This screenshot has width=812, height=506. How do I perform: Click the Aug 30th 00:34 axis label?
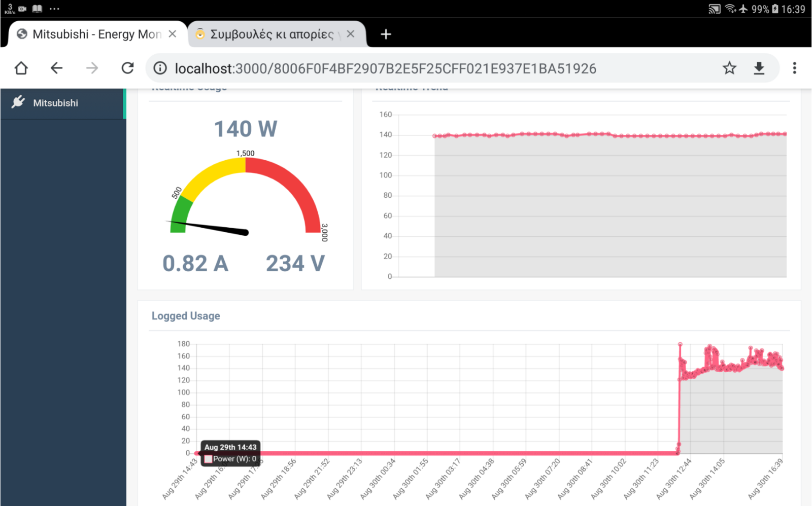378,479
